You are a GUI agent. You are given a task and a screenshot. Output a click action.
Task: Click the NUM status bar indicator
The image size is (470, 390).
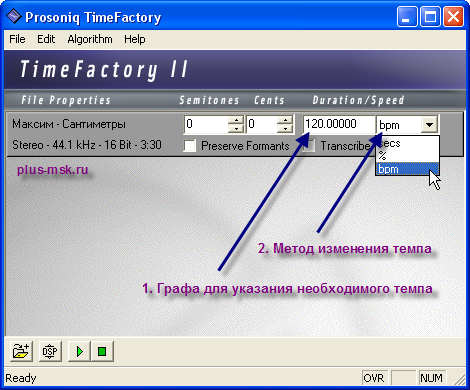(x=431, y=378)
